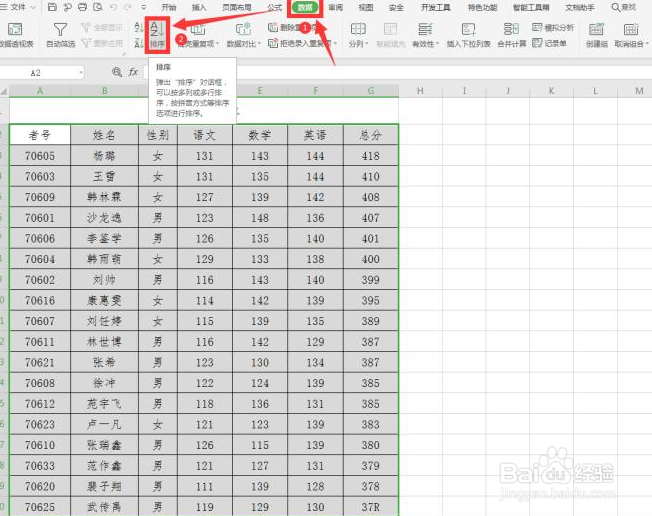
Task: Switch to the 公式 Formulas tab
Action: (x=274, y=7)
